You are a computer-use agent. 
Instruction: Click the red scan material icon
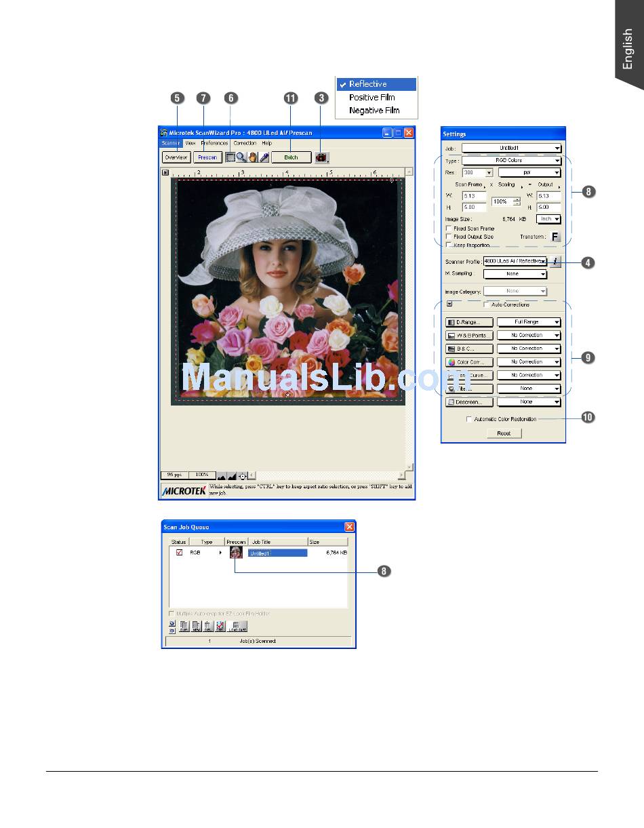click(322, 157)
